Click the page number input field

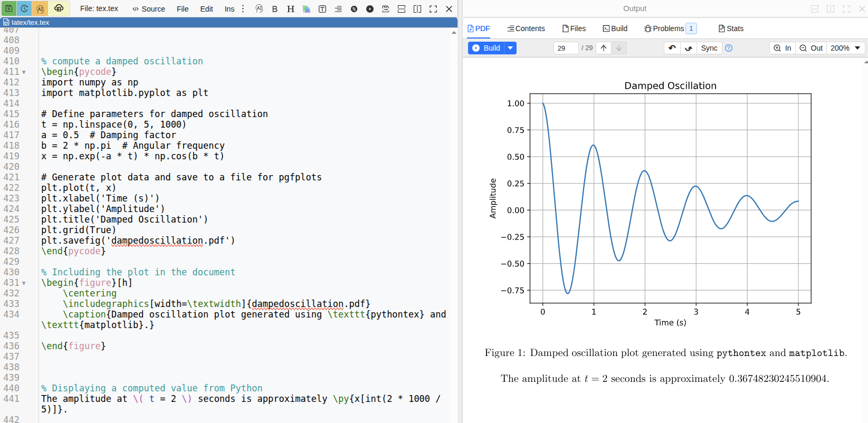coord(565,48)
